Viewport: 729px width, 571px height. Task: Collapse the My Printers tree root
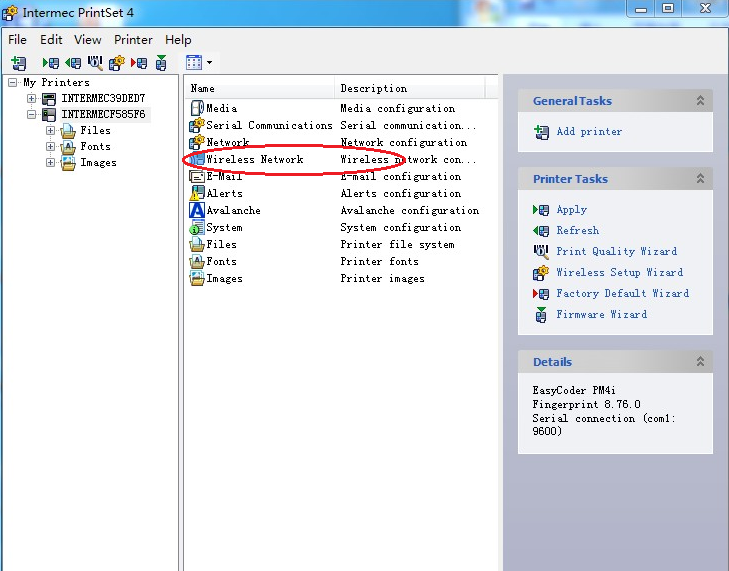13,83
